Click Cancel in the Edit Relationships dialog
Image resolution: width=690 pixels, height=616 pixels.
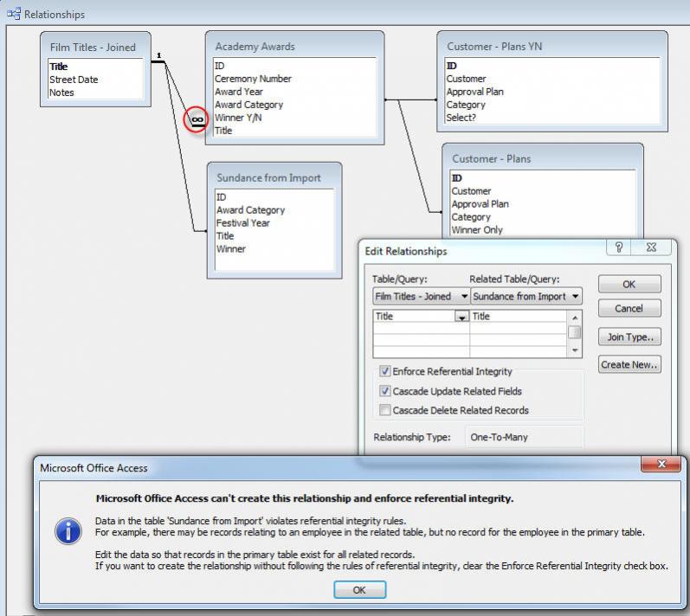(629, 308)
